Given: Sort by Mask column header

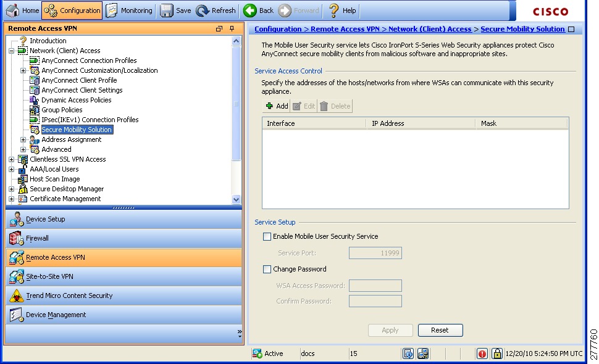Looking at the screenshot, I should click(x=522, y=123).
